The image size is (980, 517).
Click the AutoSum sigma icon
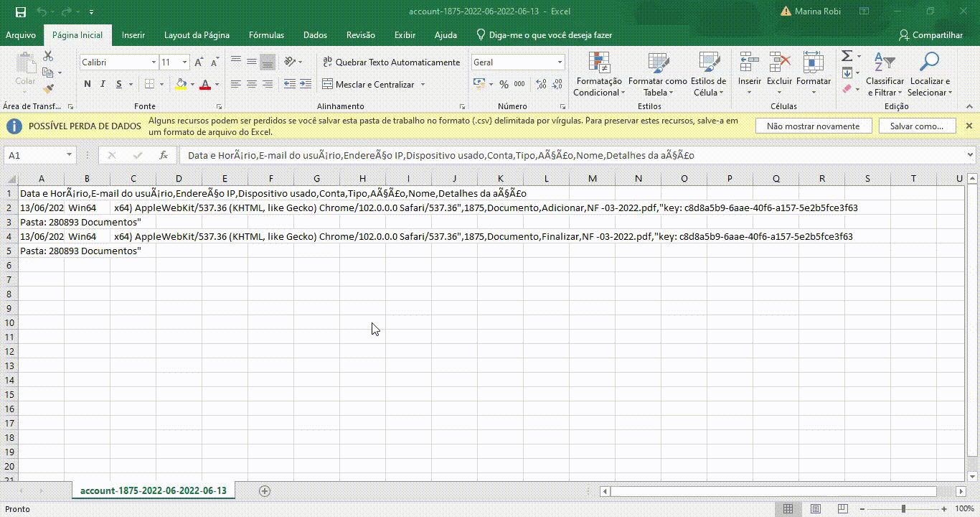(847, 56)
